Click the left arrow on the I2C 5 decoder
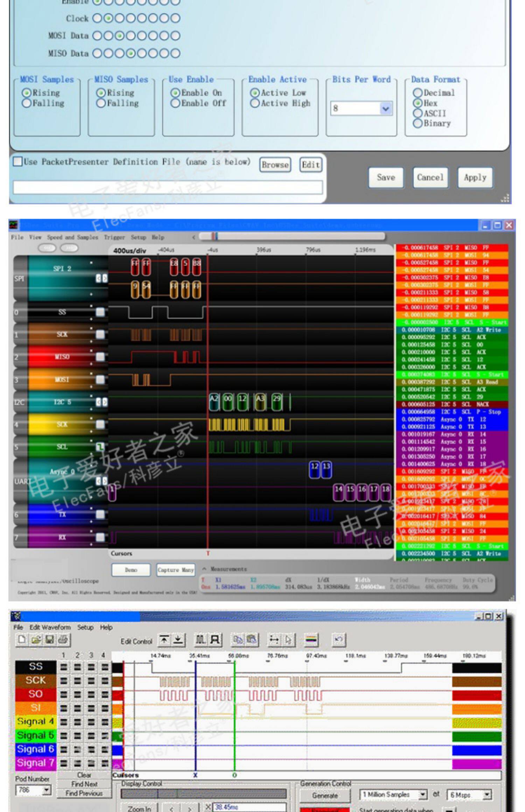 click(x=98, y=403)
